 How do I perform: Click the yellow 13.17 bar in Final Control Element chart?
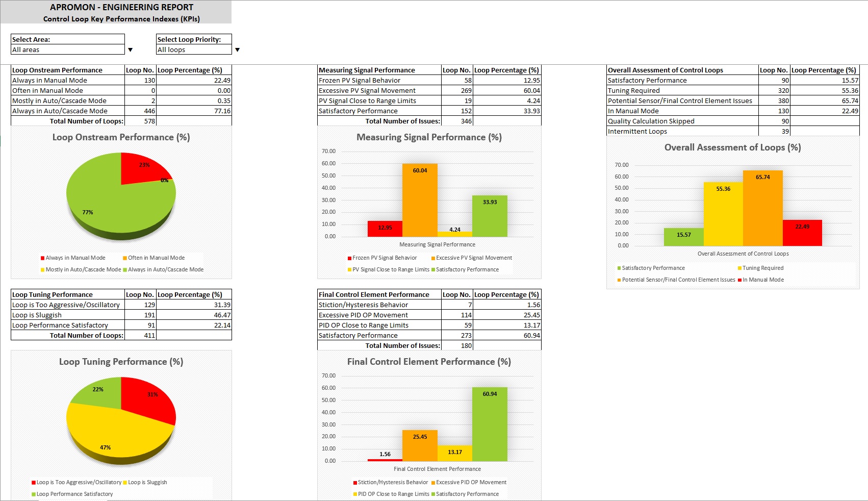pyautogui.click(x=455, y=453)
